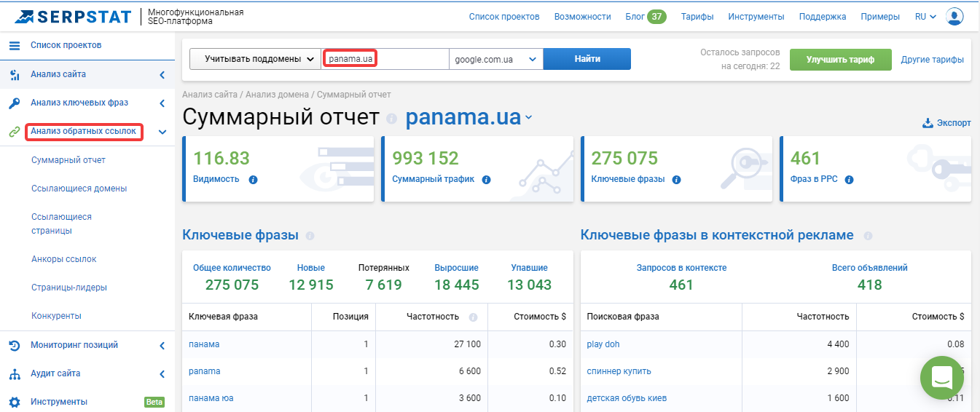This screenshot has width=980, height=412.
Task: Click the Экспорт download icon
Action: click(928, 123)
